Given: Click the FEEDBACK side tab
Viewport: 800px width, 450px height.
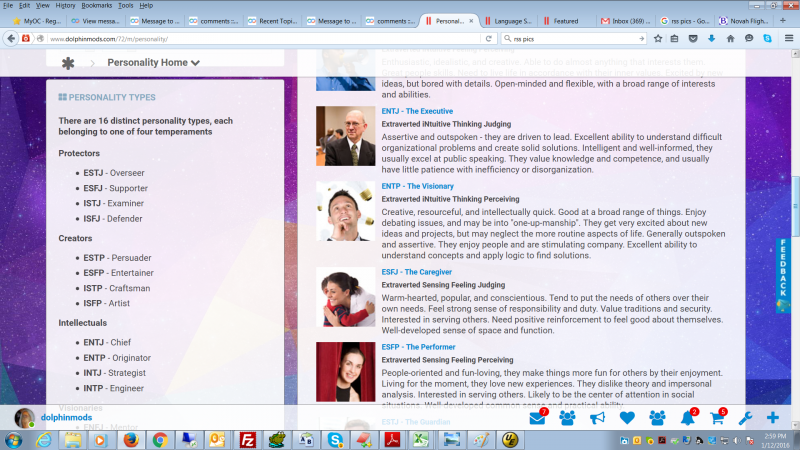Looking at the screenshot, I should click(x=783, y=274).
